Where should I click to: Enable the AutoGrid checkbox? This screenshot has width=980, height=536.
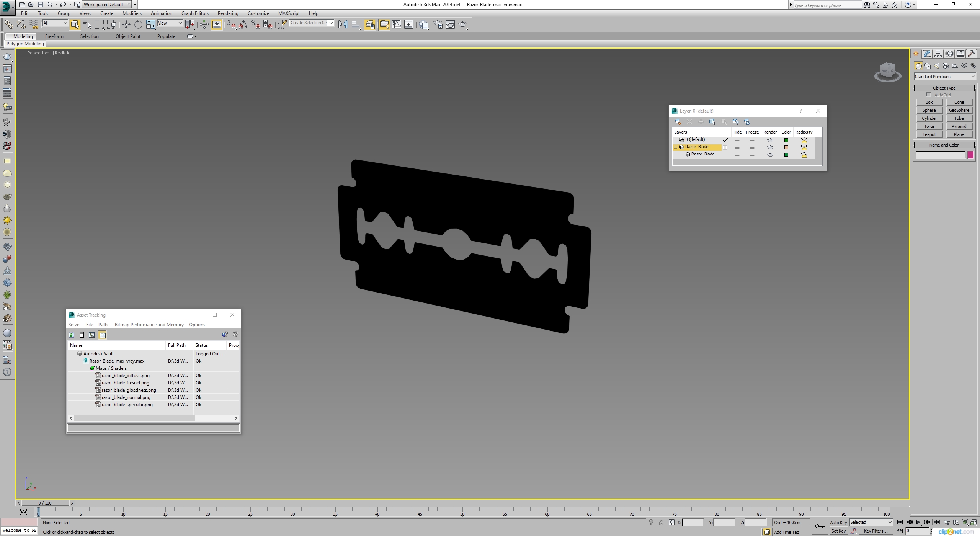(x=928, y=95)
